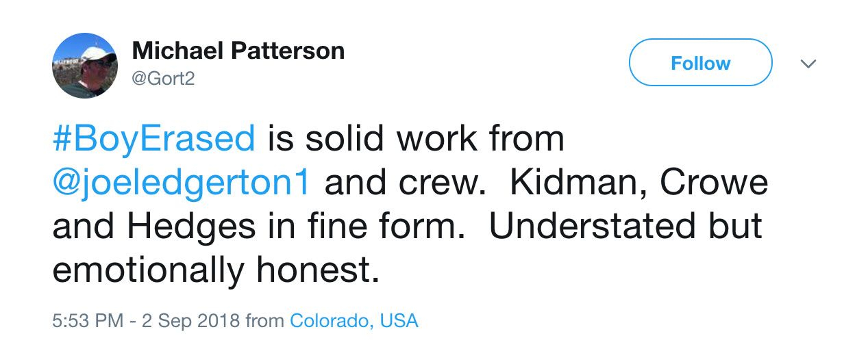Screen dimensions: 868x349
Task: Visit the @joeledgerton1 mention
Action: tap(181, 182)
